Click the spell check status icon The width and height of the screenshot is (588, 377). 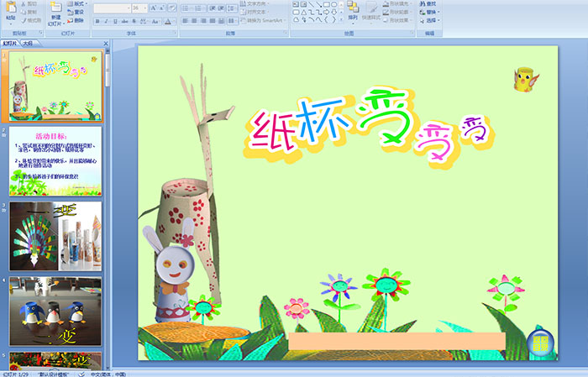[x=81, y=374]
